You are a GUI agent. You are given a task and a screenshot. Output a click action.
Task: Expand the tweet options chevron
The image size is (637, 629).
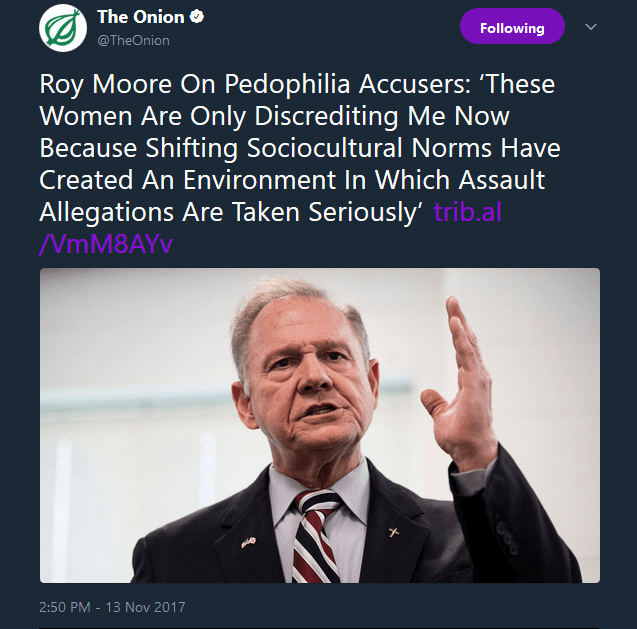[x=591, y=27]
